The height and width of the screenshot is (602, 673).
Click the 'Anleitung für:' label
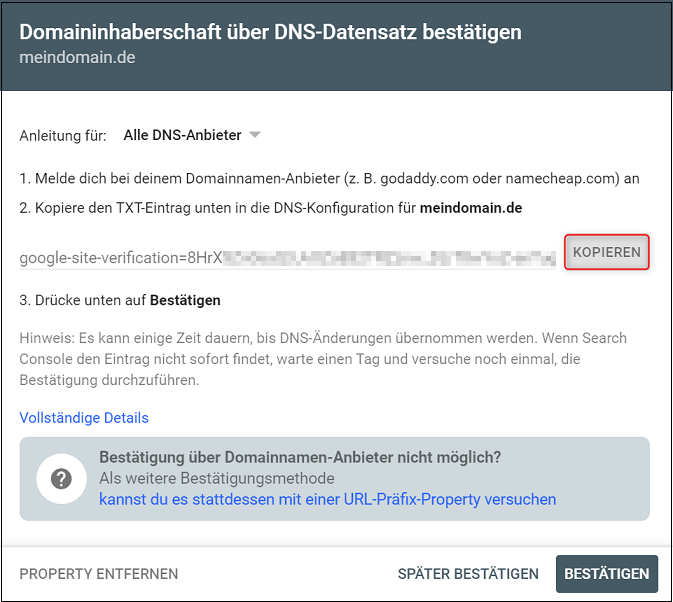coord(64,135)
